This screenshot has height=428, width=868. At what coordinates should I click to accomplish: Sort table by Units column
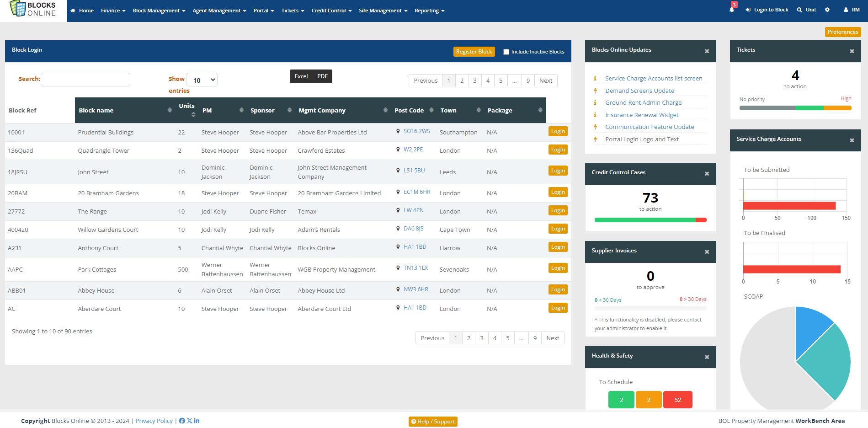193,114
